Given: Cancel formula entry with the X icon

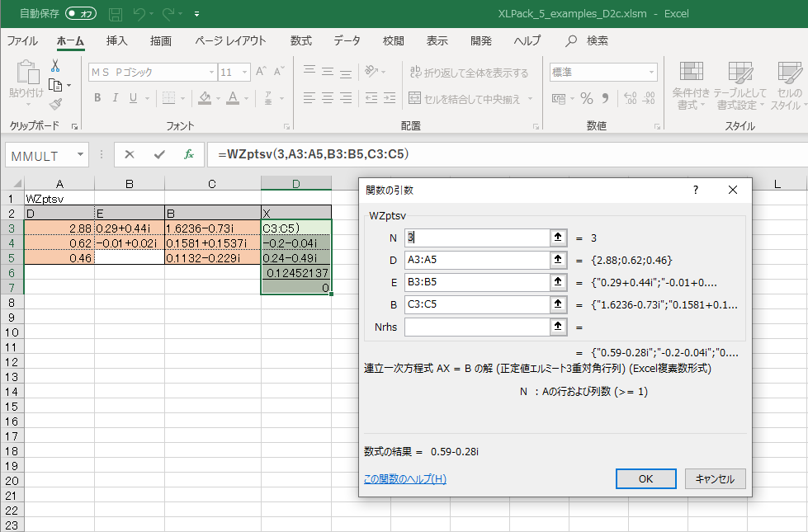Looking at the screenshot, I should click(130, 154).
